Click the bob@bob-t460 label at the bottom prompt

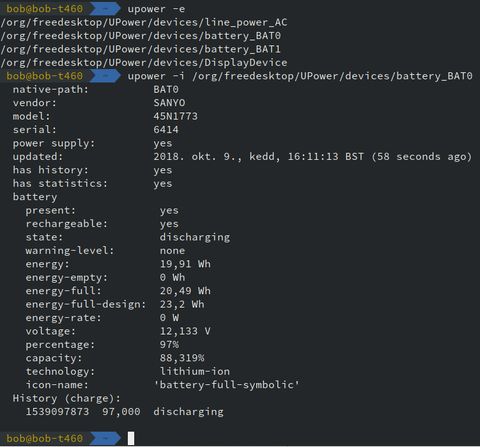click(44, 438)
